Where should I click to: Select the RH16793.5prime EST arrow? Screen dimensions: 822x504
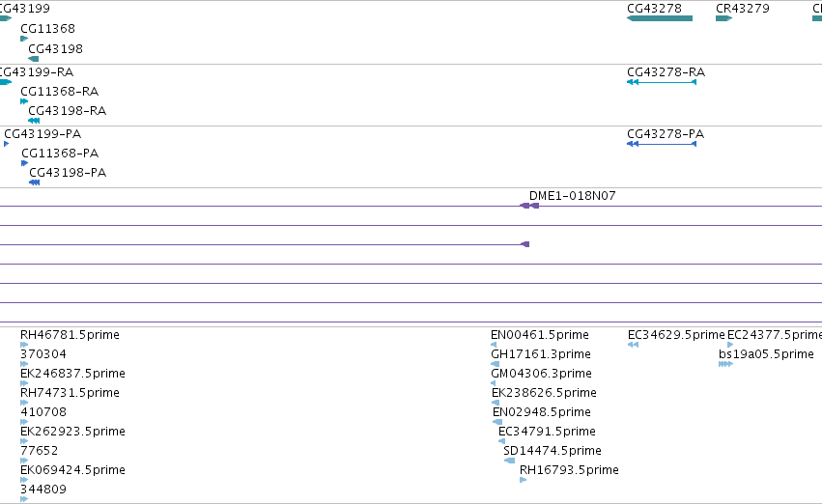click(523, 480)
